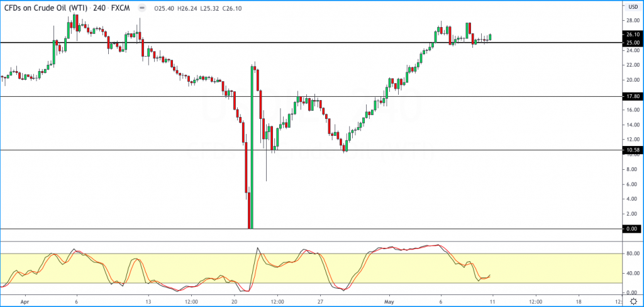Select the open value O25.40
The image size is (644, 307).
[163, 8]
